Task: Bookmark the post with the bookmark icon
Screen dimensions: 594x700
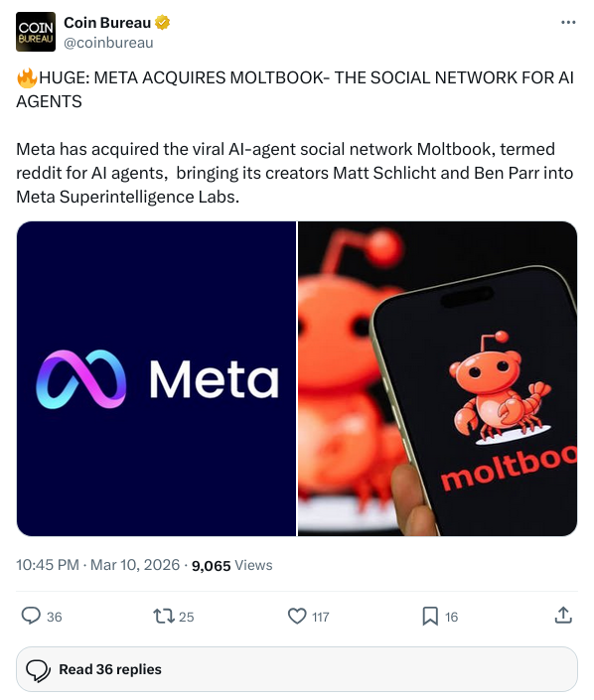Action: [x=430, y=616]
